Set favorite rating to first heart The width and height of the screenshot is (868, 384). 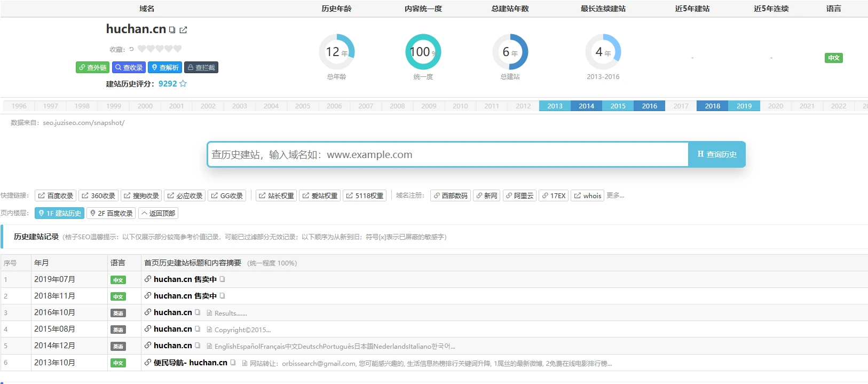point(141,49)
